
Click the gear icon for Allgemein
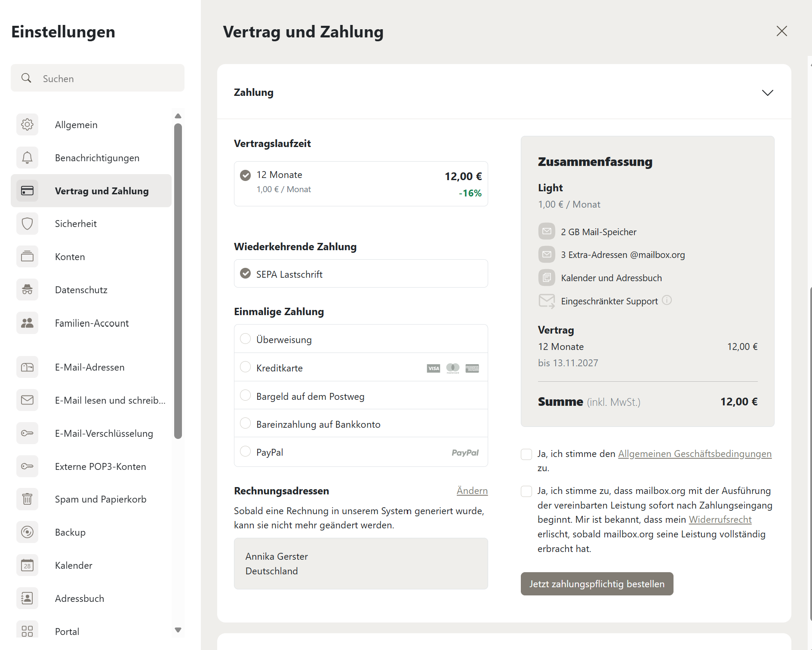[27, 125]
